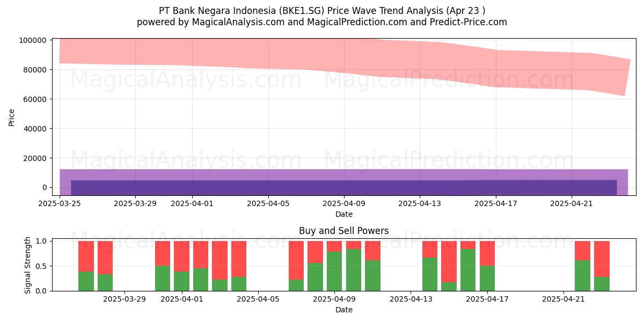
Task: Click the 'Price' y-axis label
Action: click(11, 118)
